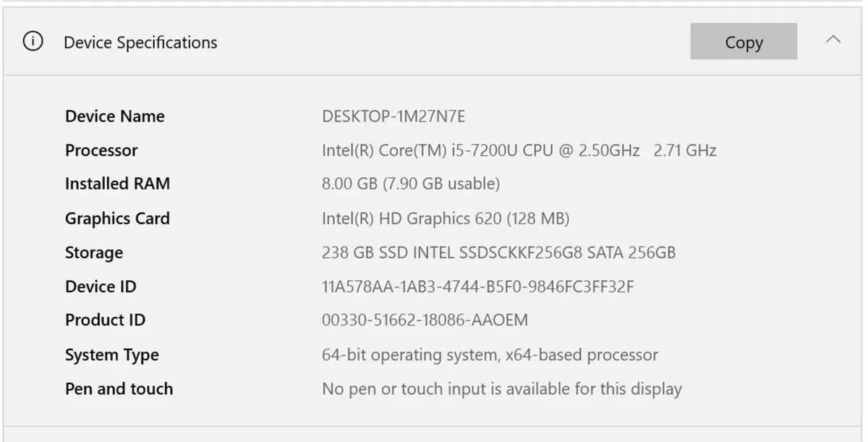This screenshot has height=442, width=868.
Task: Click the Device Name label
Action: 115,116
